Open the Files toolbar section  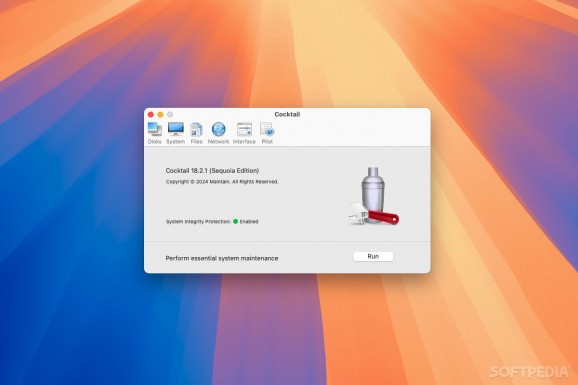(x=196, y=133)
